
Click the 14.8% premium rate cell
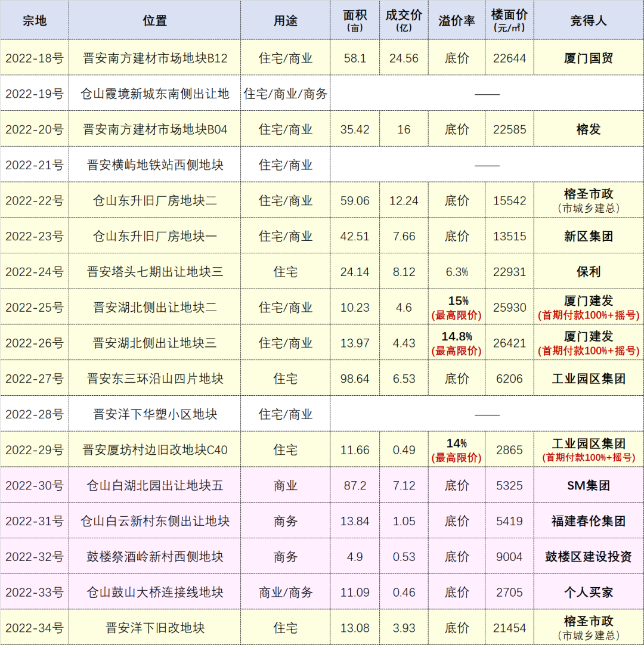coord(457,343)
